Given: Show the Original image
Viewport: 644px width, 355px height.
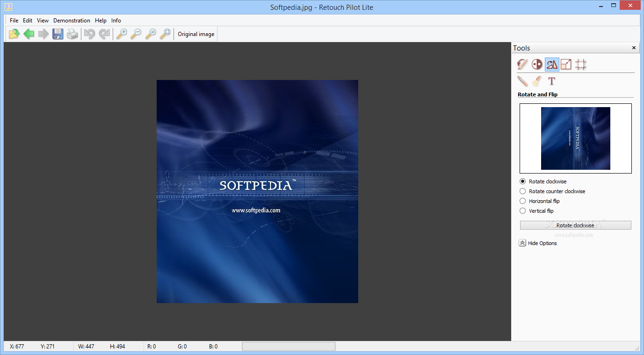Looking at the screenshot, I should point(196,34).
